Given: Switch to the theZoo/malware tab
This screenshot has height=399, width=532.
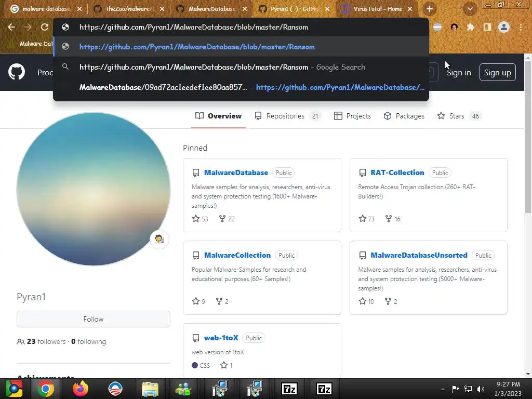Looking at the screenshot, I should click(128, 9).
